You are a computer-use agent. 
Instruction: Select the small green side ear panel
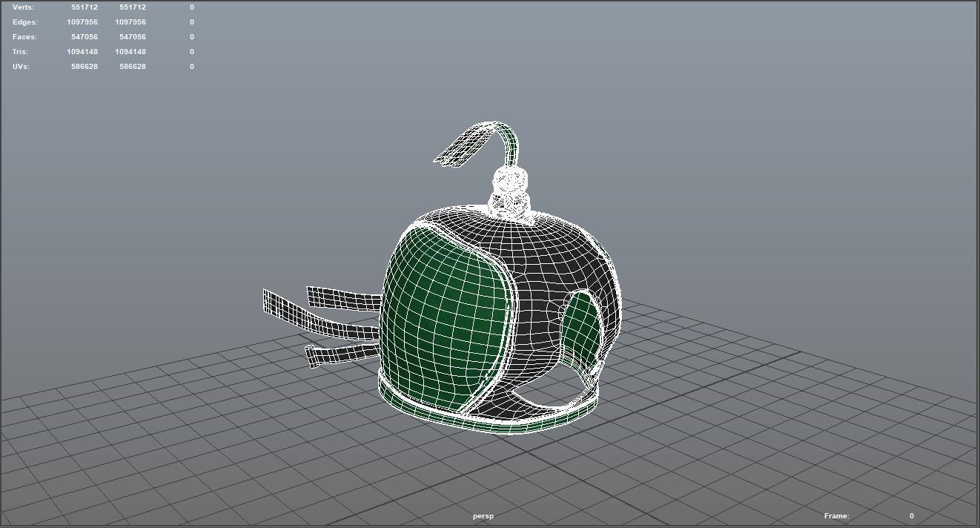(583, 328)
